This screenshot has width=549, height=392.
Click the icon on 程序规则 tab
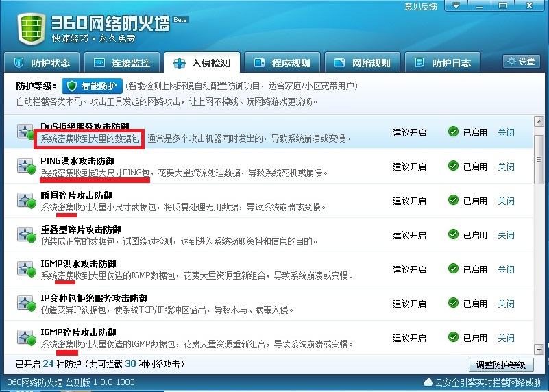pyautogui.click(x=259, y=63)
